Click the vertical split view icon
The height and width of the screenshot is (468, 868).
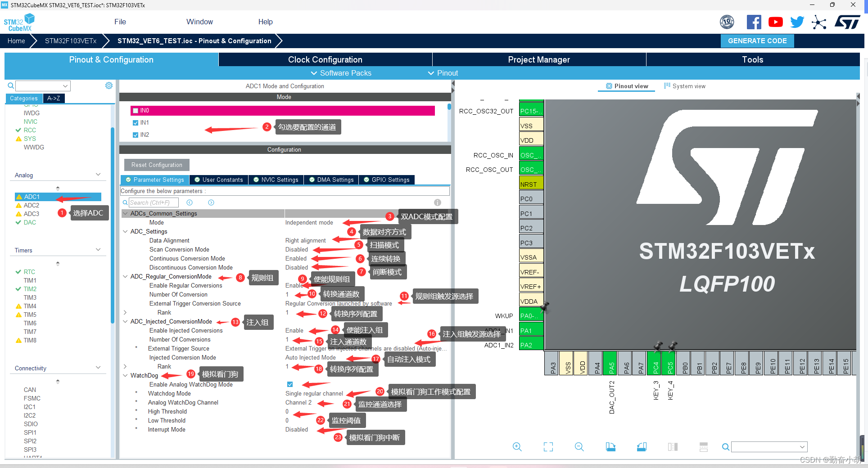(673, 447)
